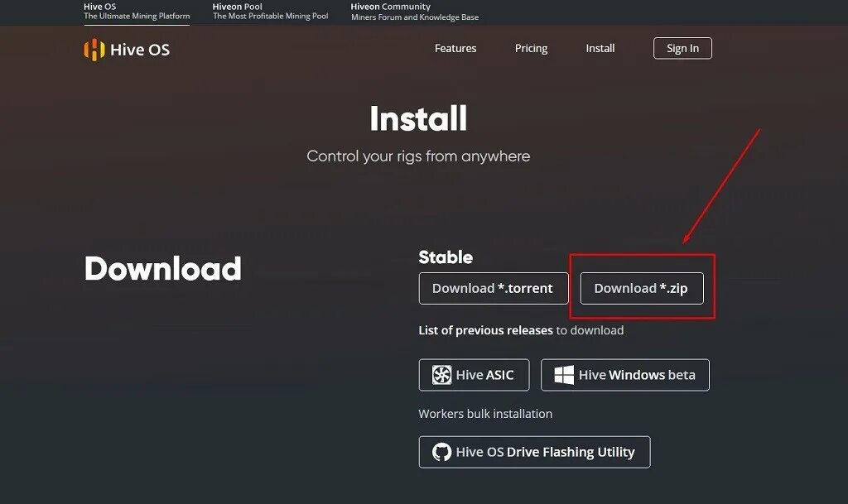The width and height of the screenshot is (848, 504).
Task: Click the GitHub octocat icon
Action: tap(441, 452)
